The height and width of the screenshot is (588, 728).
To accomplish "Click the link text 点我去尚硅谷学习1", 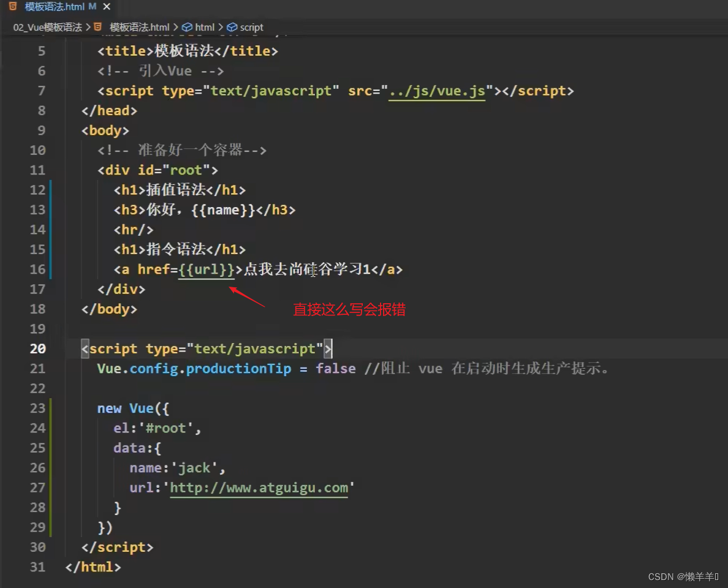I will click(x=308, y=269).
